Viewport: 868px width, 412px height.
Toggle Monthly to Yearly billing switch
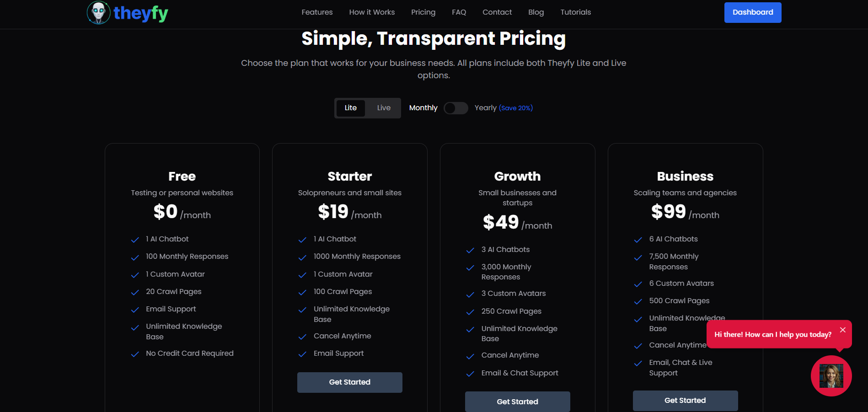point(455,108)
